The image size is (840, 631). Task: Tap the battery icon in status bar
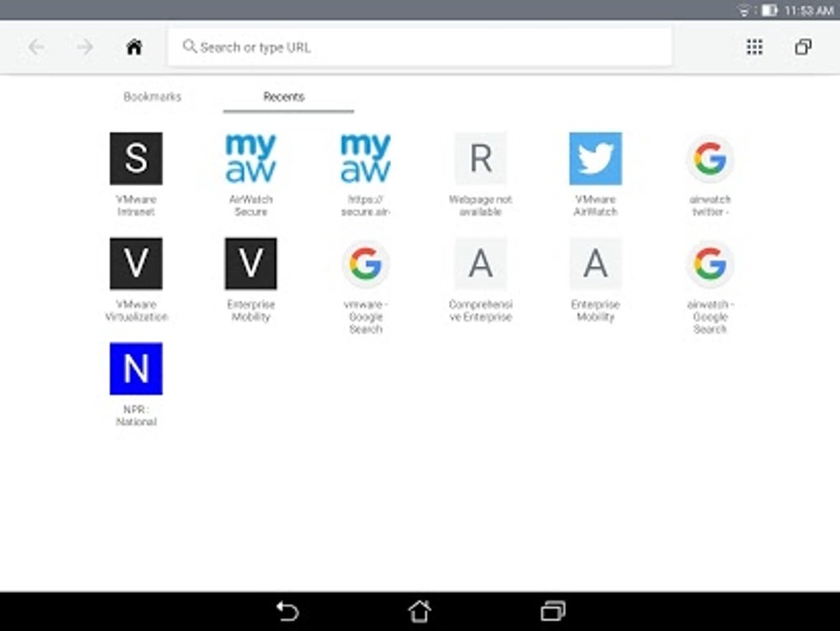[x=769, y=10]
